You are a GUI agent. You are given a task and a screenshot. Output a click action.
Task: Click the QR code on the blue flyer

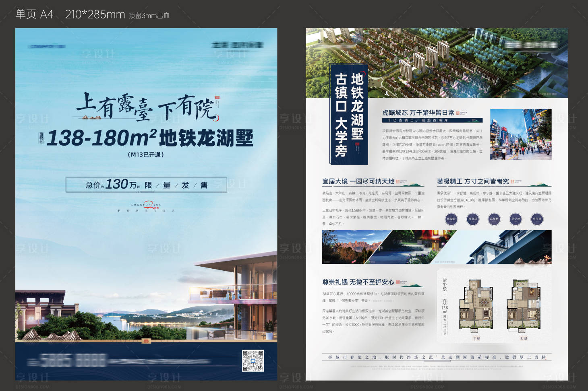point(253,361)
